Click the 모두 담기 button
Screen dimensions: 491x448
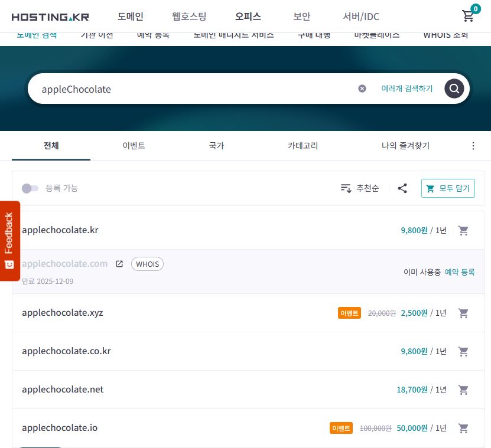[448, 188]
